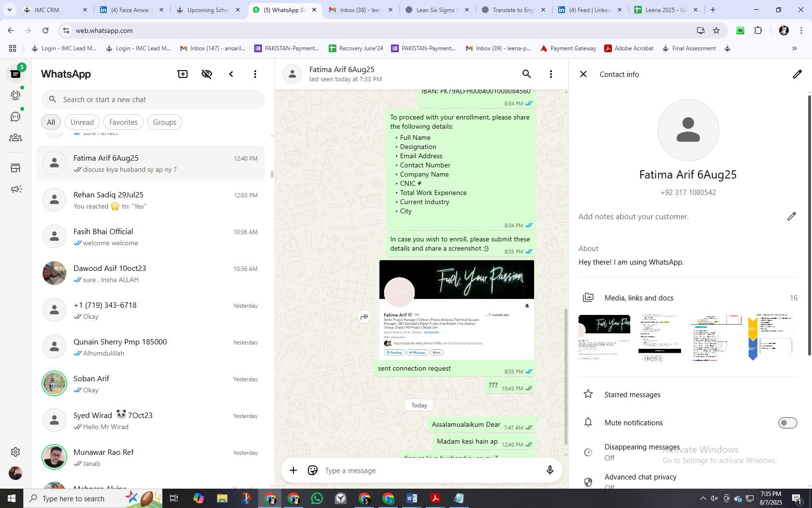Open Rehan Sadiq 29Jul25 chat
Image resolution: width=812 pixels, height=508 pixels.
[x=151, y=200]
